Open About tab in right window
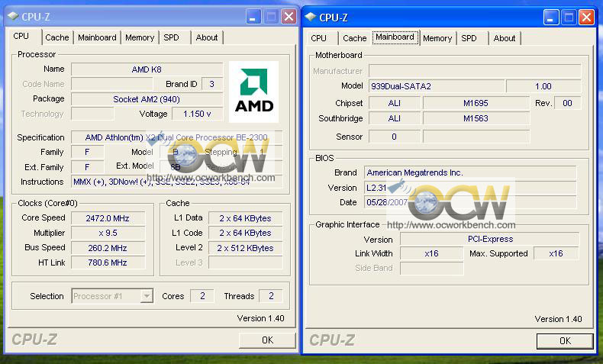Screen dimensions: 603x364 click(505, 38)
